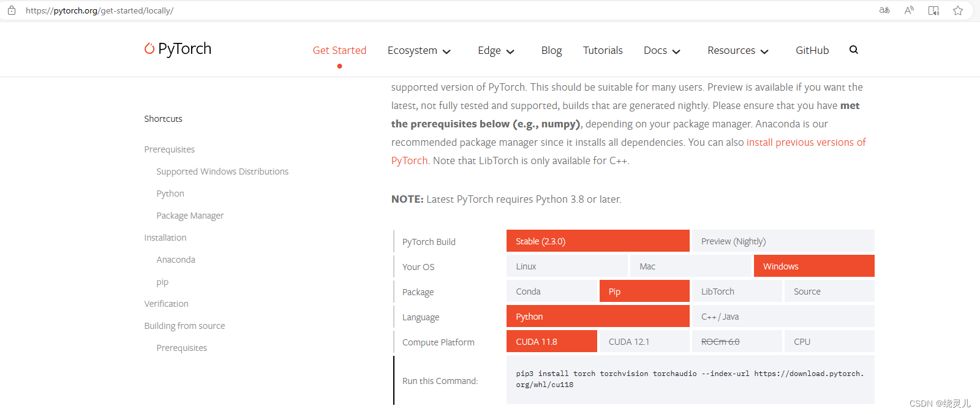
Task: Select Python language option
Action: tap(598, 316)
